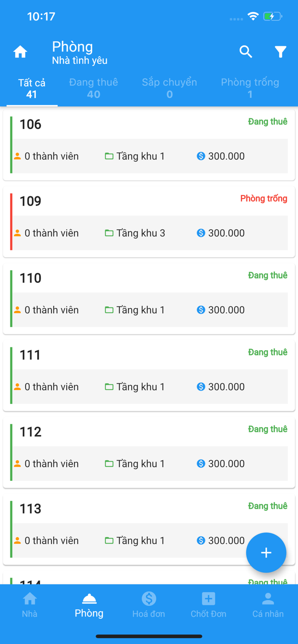The width and height of the screenshot is (298, 644).
Task: Tap the folder icon beside Tầng khu 3
Action: pos(109,233)
